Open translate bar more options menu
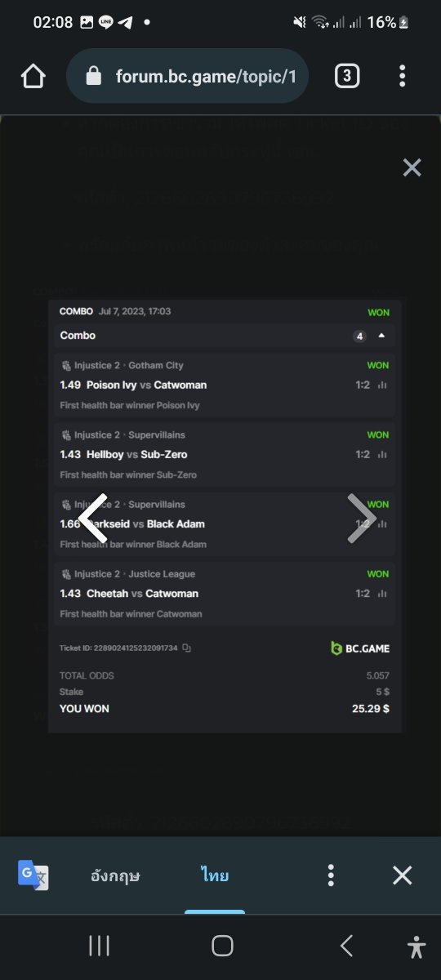The width and height of the screenshot is (441, 980). pos(331,875)
